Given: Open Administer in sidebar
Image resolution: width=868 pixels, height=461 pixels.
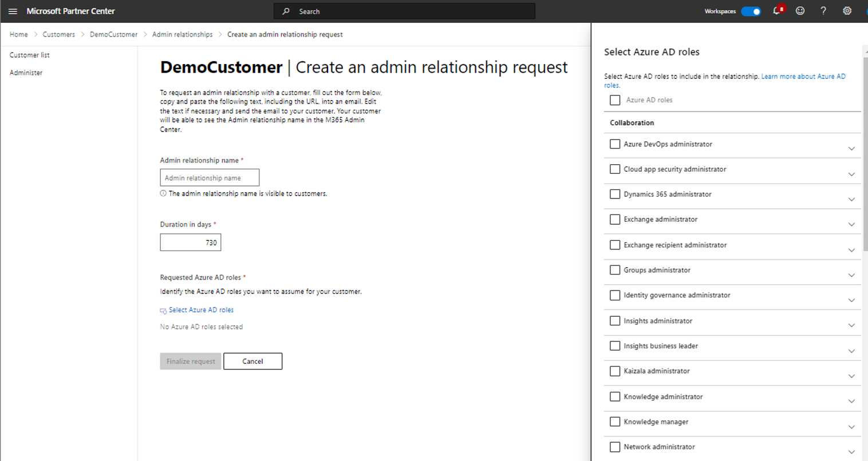Looking at the screenshot, I should click(26, 73).
